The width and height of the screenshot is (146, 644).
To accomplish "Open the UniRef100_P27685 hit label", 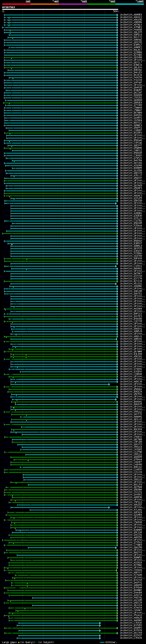I will click(131, 575).
